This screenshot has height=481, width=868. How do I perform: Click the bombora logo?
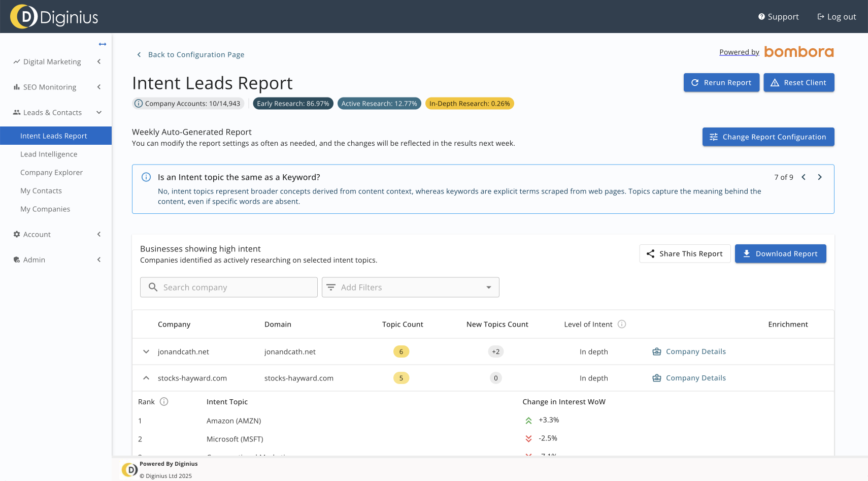798,52
